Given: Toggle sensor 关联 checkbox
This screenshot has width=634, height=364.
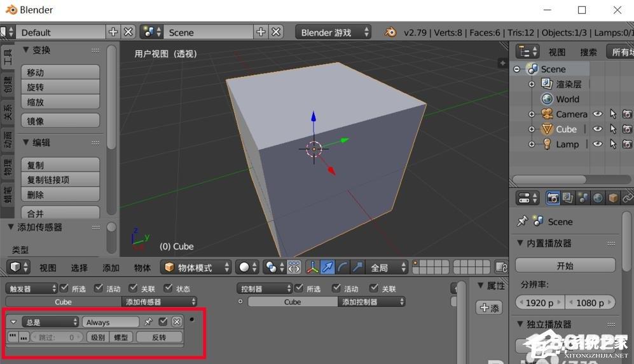Looking at the screenshot, I should point(133,288).
